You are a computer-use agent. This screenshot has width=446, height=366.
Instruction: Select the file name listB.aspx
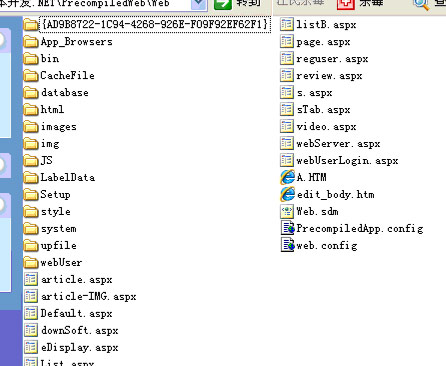pyautogui.click(x=326, y=25)
